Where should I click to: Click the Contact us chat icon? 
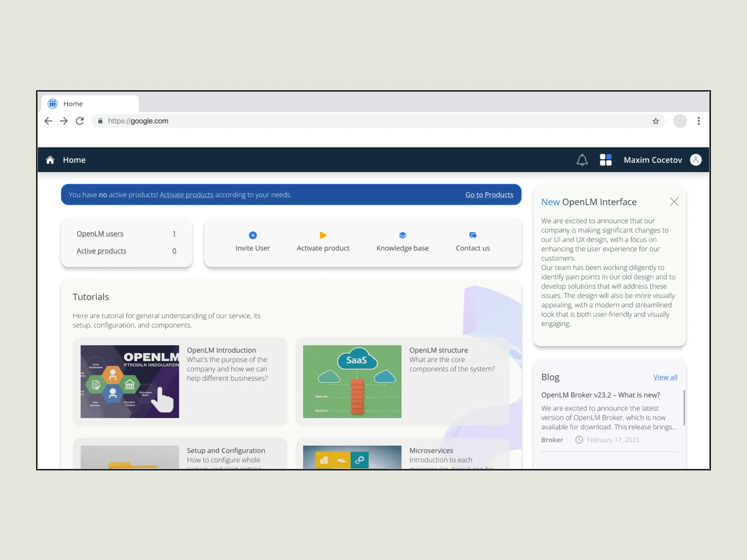click(473, 235)
